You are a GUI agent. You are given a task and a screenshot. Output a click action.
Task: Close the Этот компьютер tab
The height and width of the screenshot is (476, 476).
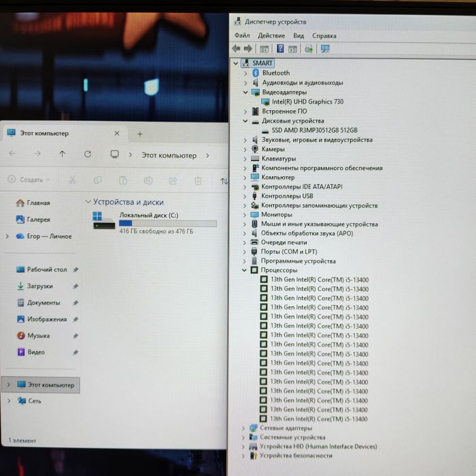click(x=117, y=133)
